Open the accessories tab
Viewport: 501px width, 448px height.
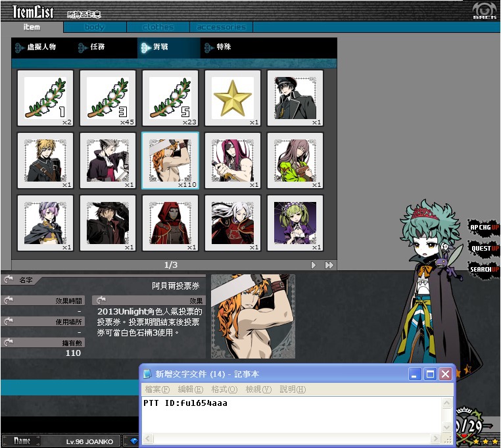[221, 27]
